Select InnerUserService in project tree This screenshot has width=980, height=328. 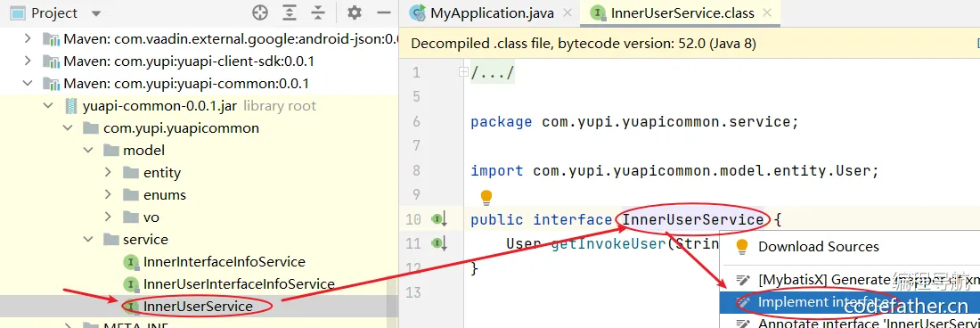pos(198,306)
